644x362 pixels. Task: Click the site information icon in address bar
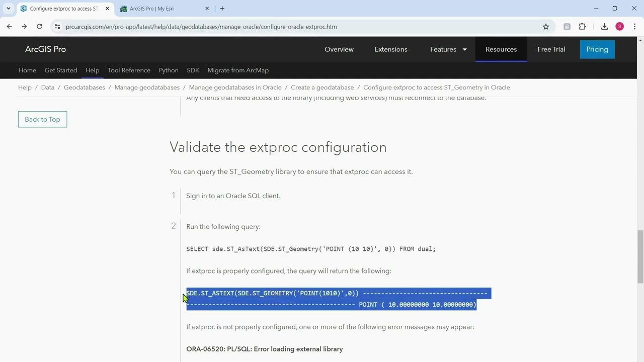point(57,27)
